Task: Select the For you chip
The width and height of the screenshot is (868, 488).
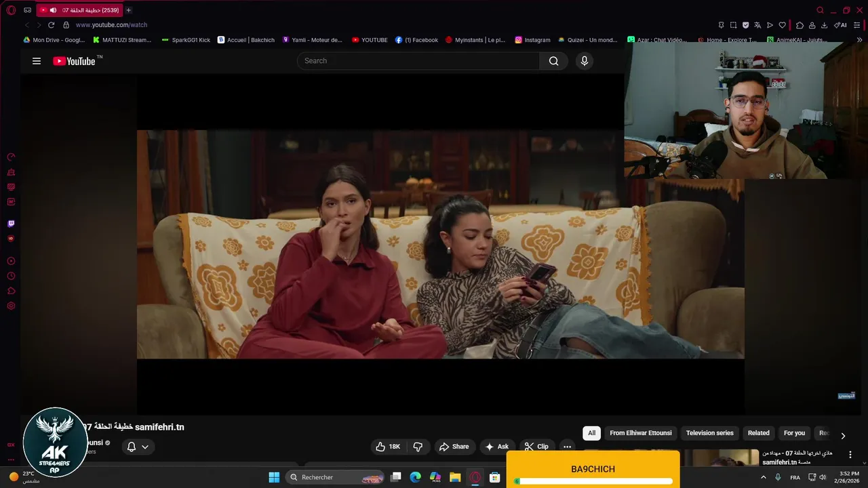Action: 794,433
